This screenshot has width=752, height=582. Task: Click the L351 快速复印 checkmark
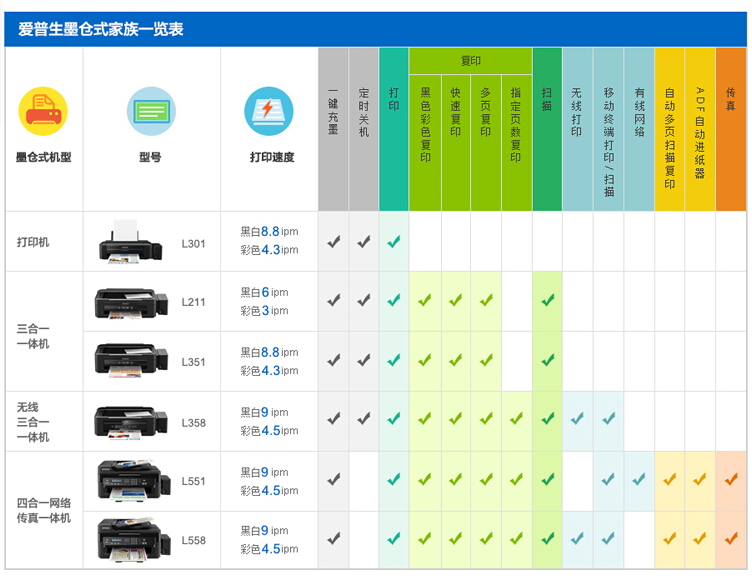click(x=456, y=360)
